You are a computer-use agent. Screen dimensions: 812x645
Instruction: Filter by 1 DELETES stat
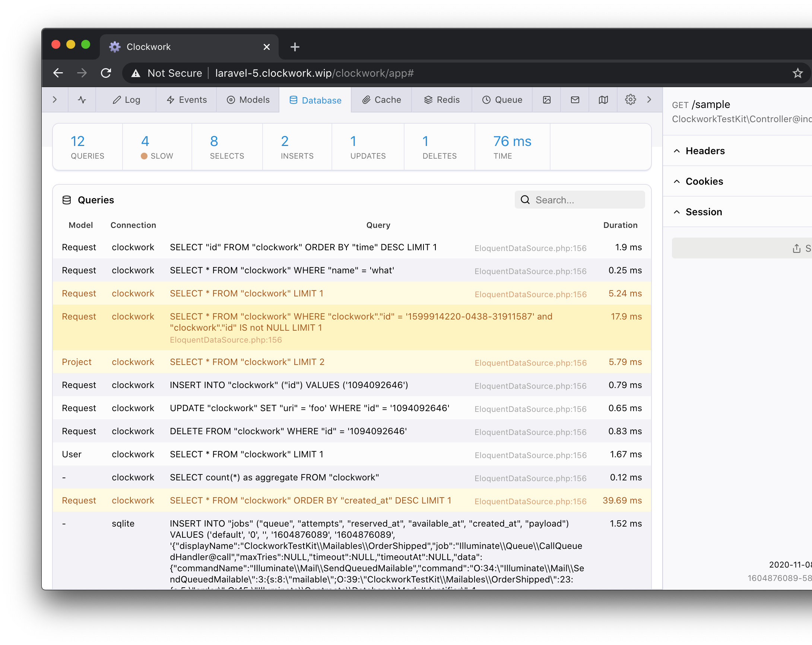(x=439, y=147)
